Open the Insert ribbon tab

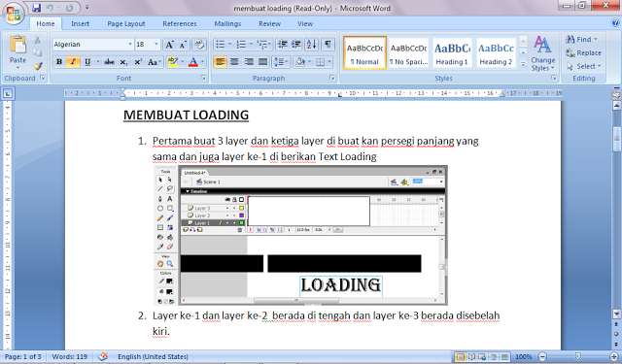[80, 23]
